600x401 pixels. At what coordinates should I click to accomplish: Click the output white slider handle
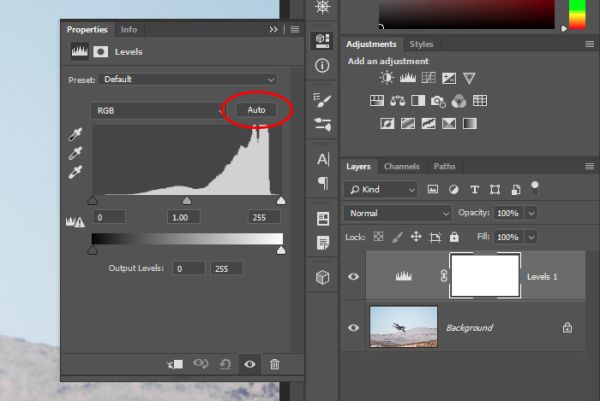tap(281, 250)
